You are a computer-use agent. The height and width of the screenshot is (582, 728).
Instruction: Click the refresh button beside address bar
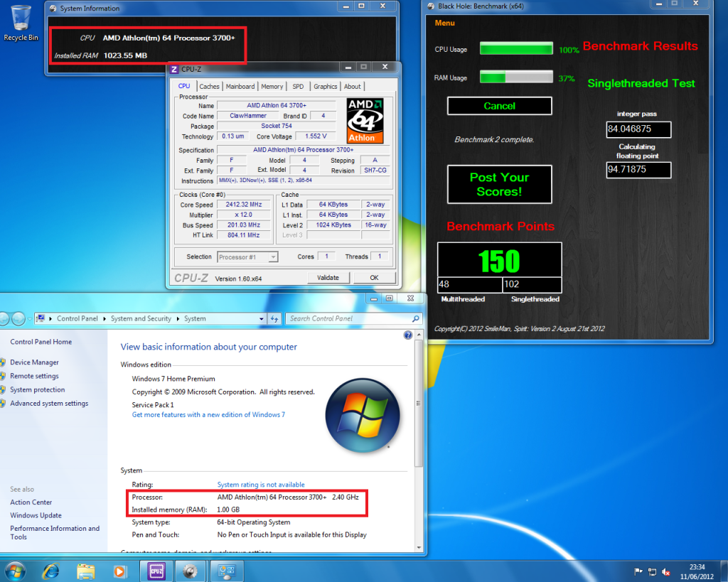(274, 318)
